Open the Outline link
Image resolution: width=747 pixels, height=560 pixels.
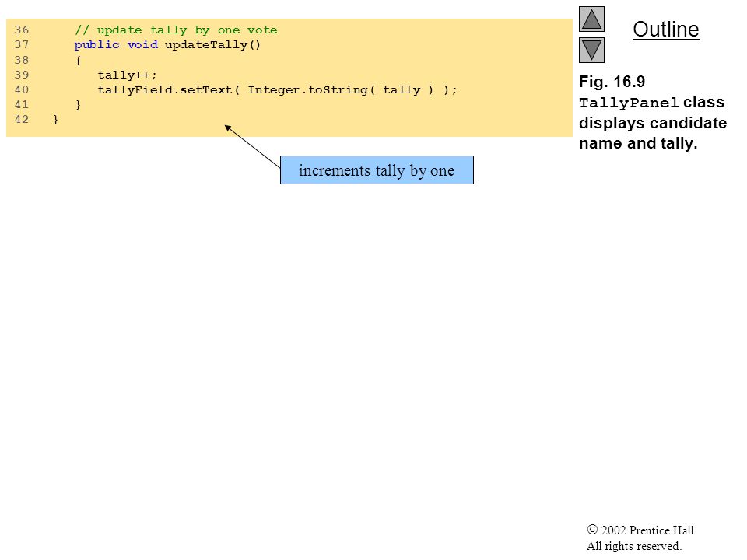tap(665, 30)
